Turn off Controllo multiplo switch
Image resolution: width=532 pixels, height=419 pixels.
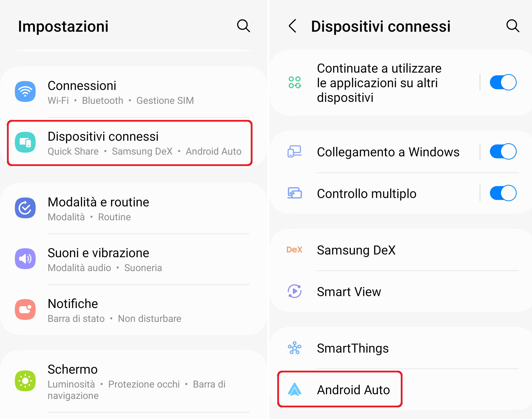(503, 193)
